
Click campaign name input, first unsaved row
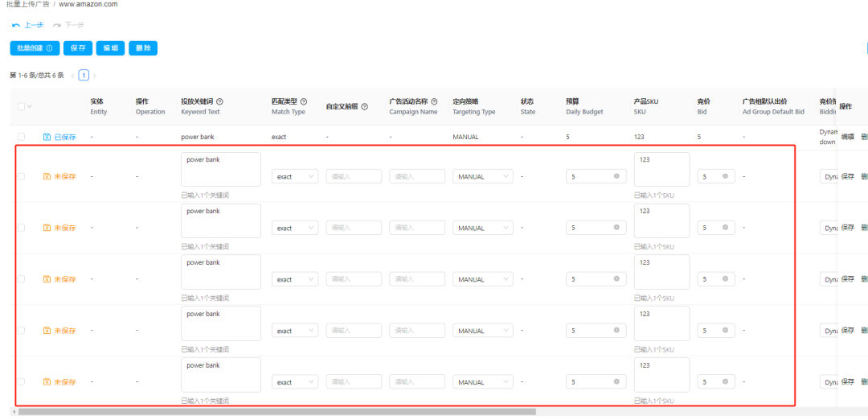417,177
